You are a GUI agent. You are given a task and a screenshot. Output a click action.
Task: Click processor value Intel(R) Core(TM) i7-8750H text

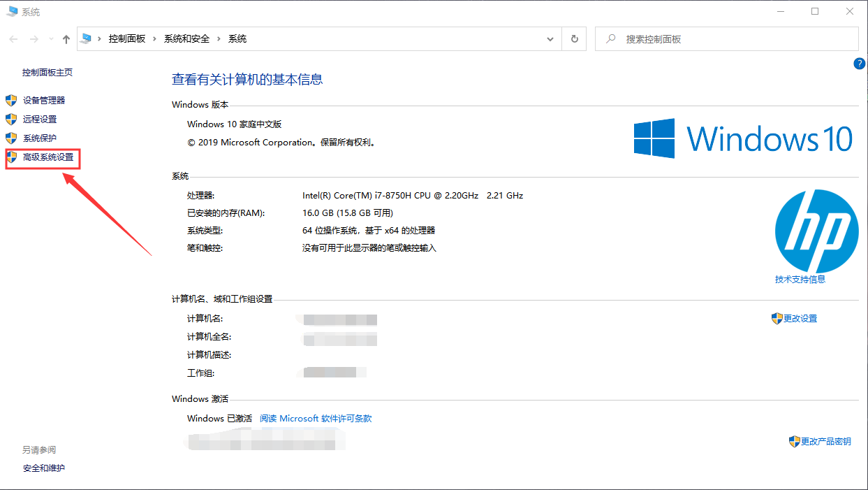pyautogui.click(x=413, y=196)
